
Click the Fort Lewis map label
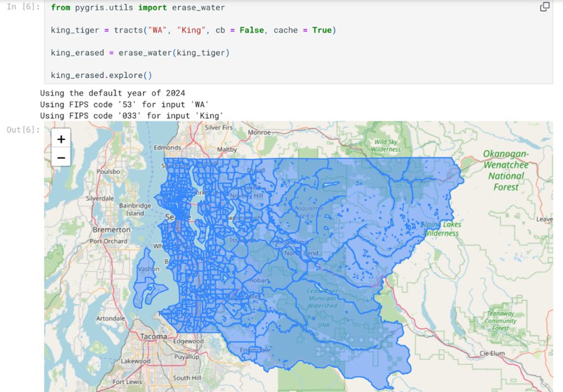coord(127,382)
